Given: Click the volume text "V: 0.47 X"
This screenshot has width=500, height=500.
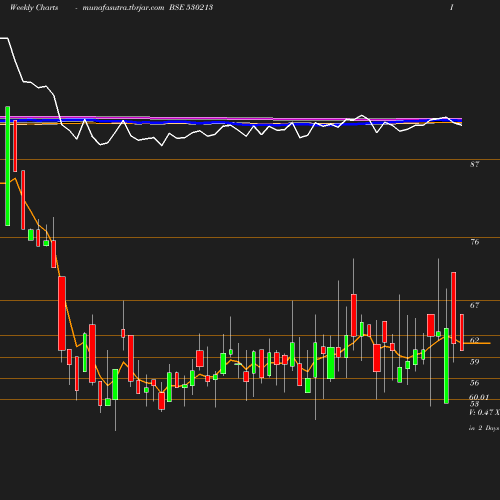Looking at the screenshot, I should pos(484,412).
